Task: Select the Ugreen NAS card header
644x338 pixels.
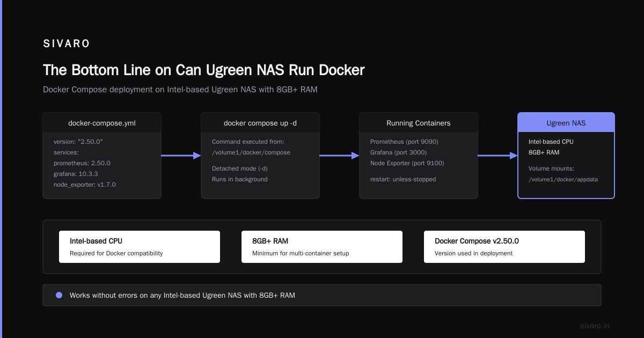Action: (566, 123)
